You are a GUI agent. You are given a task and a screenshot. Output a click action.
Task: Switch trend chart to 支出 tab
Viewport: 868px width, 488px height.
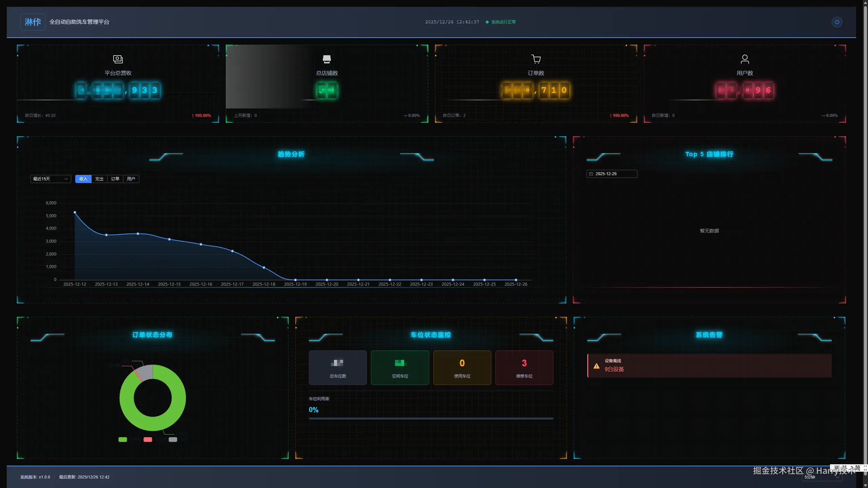[x=99, y=179]
